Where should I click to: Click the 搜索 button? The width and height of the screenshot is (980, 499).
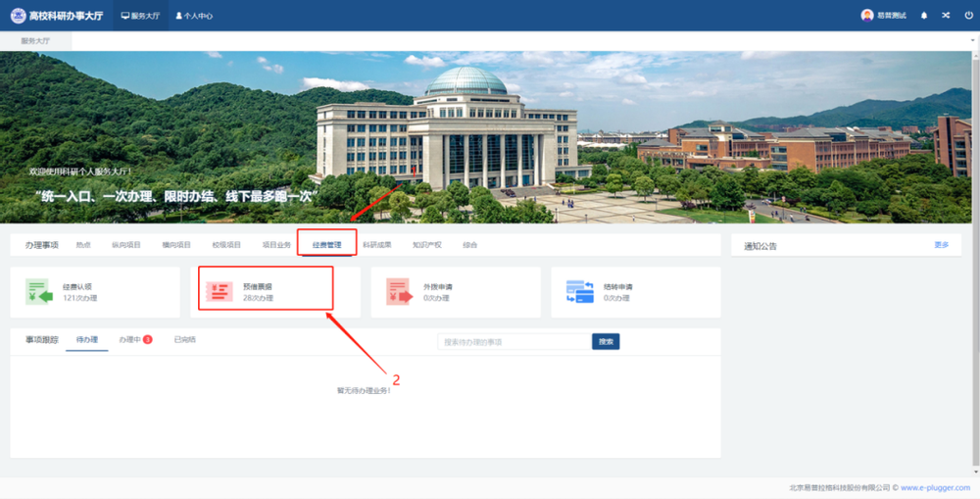pos(606,342)
